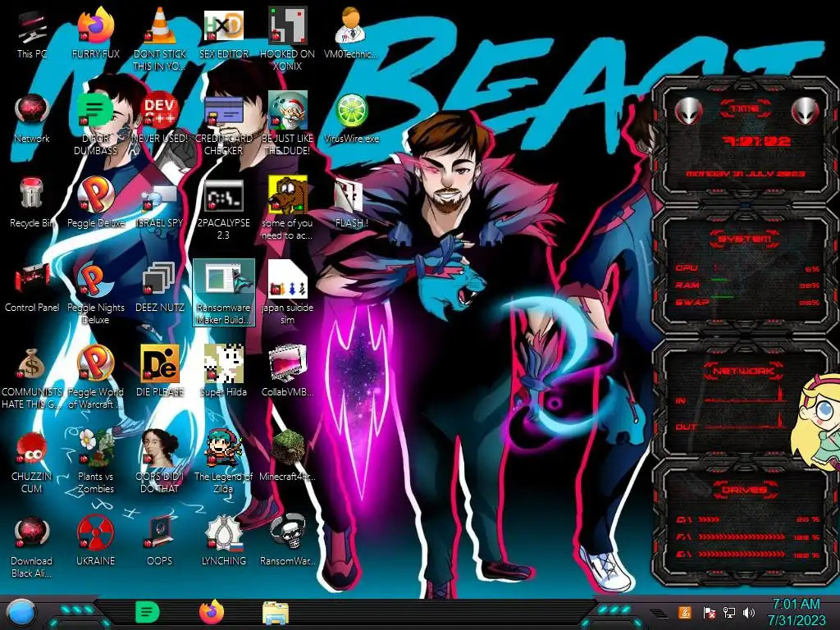Open the Action Center flag tray icon
The image size is (840, 630).
(709, 612)
